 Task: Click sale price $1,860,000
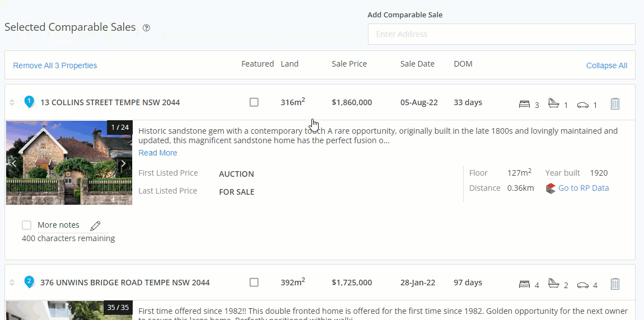pyautogui.click(x=352, y=102)
